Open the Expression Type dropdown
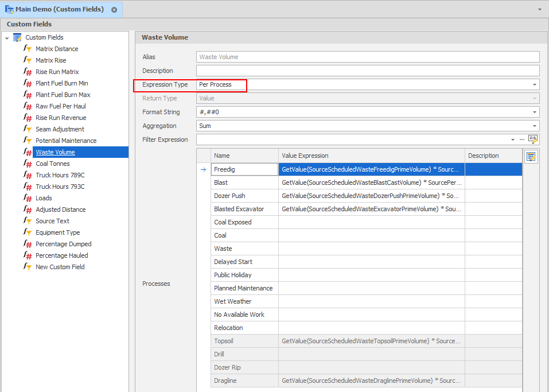The height and width of the screenshot is (392, 549). [x=535, y=85]
